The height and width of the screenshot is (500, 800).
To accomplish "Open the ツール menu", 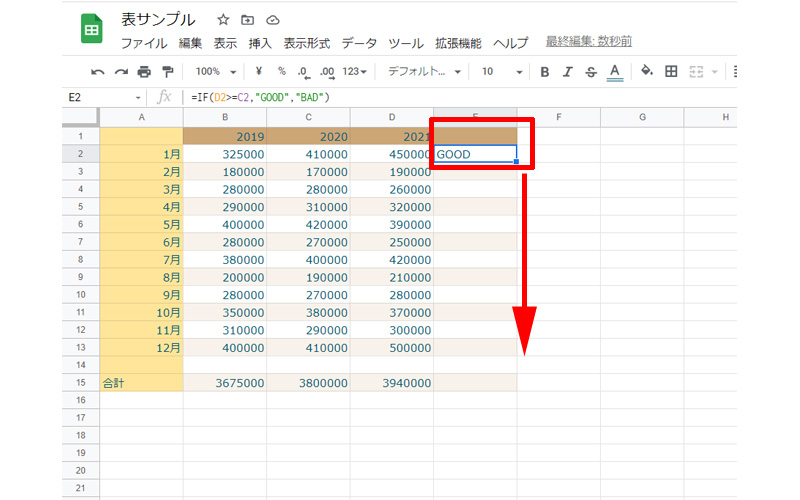I will [x=406, y=43].
